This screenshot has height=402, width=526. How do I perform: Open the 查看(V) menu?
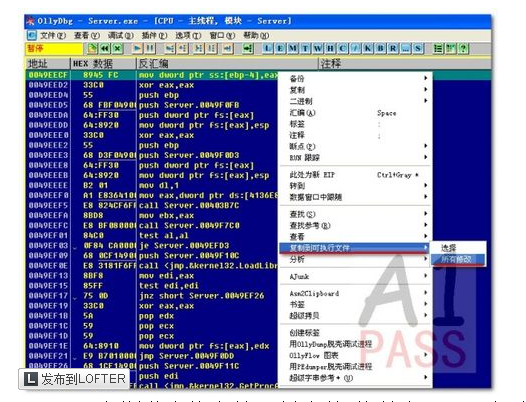click(87, 35)
